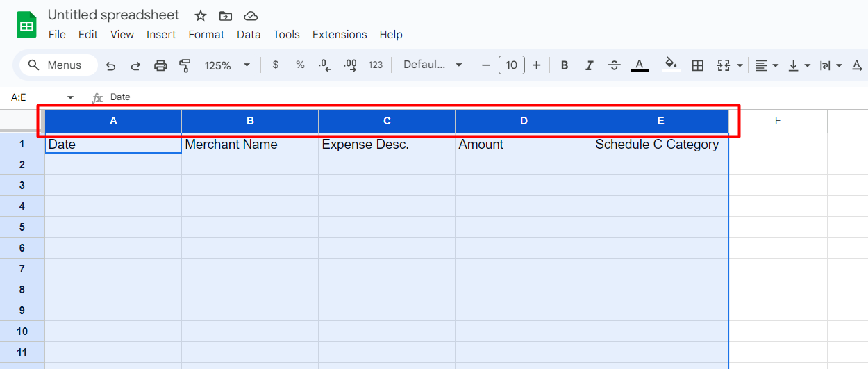Open text wrapping dropdown
This screenshot has height=369, width=868.
(x=831, y=65)
